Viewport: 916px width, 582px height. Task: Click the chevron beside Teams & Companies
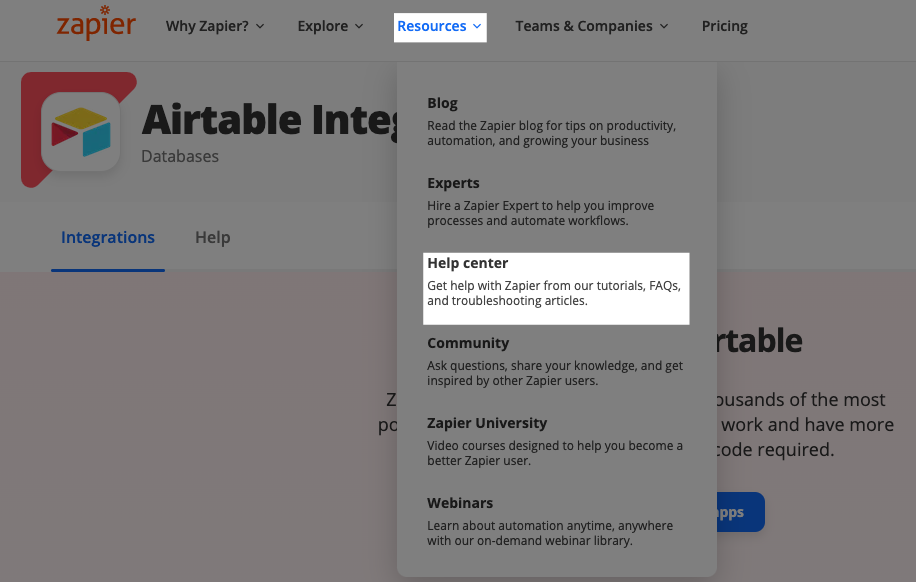(664, 26)
